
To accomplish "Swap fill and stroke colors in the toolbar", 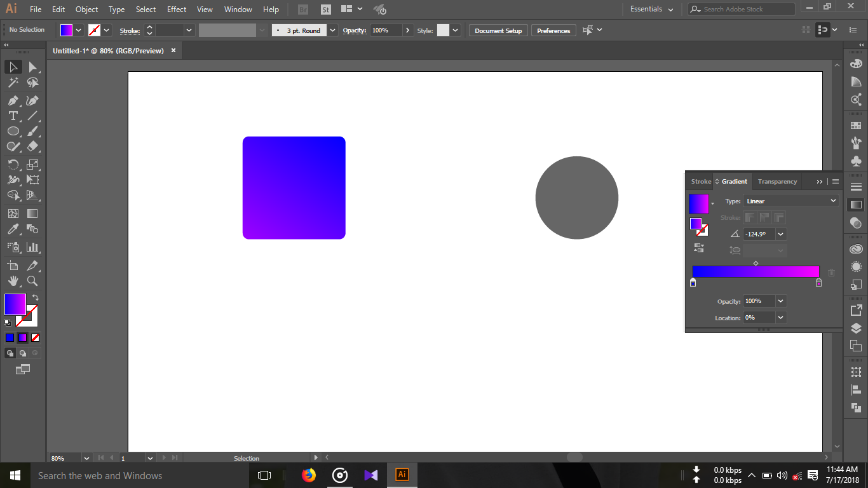I will click(36, 296).
